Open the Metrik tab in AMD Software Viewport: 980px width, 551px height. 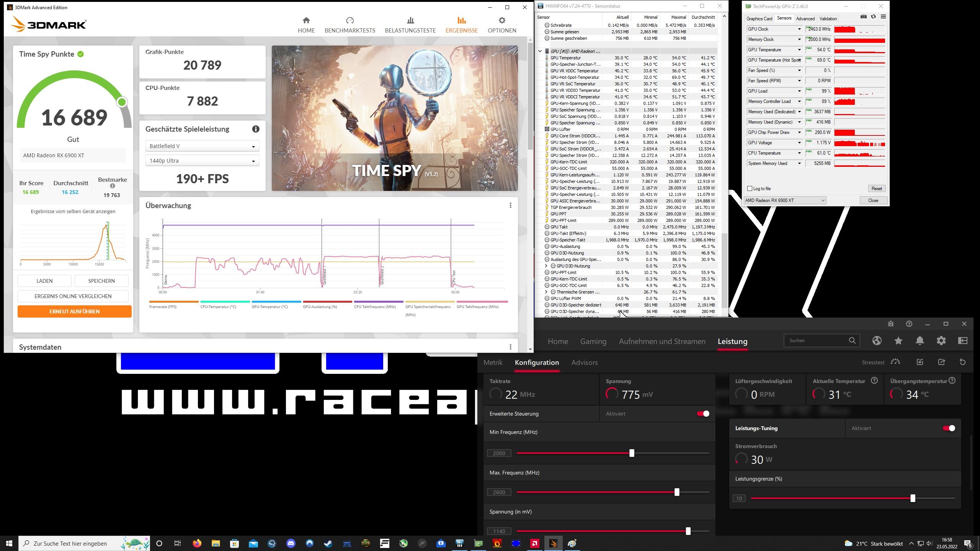493,362
